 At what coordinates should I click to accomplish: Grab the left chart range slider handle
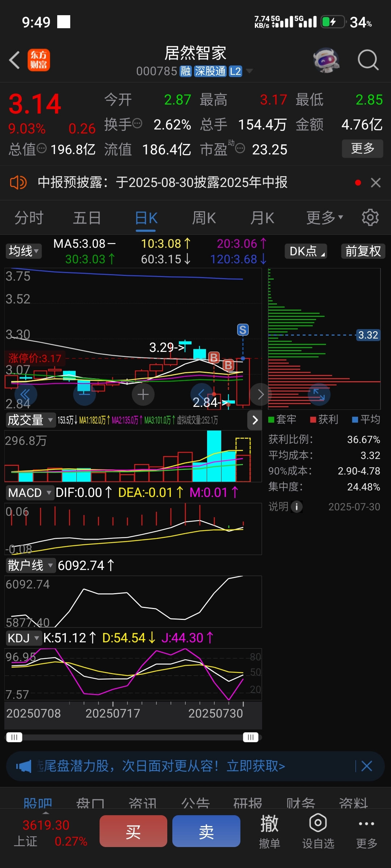pos(14,737)
